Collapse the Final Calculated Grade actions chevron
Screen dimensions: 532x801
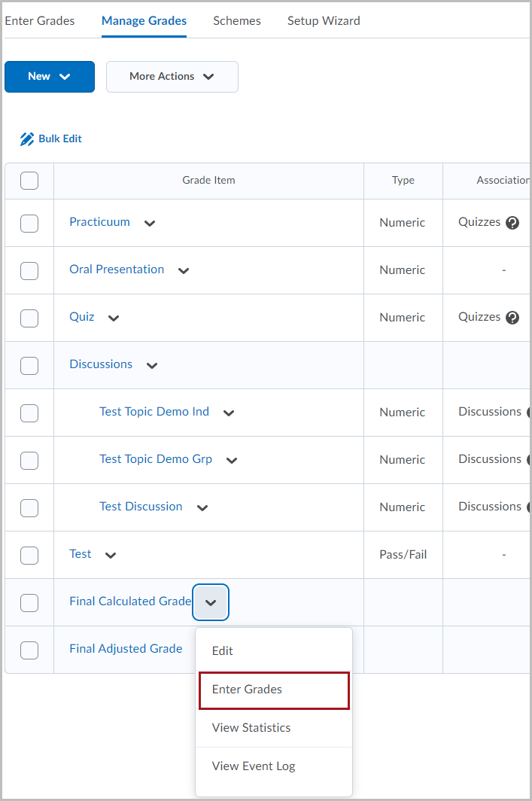click(x=211, y=602)
